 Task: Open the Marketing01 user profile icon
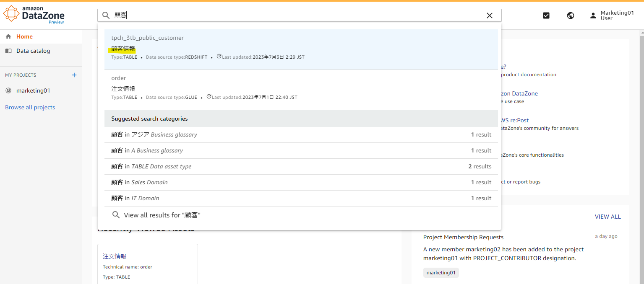pos(593,15)
